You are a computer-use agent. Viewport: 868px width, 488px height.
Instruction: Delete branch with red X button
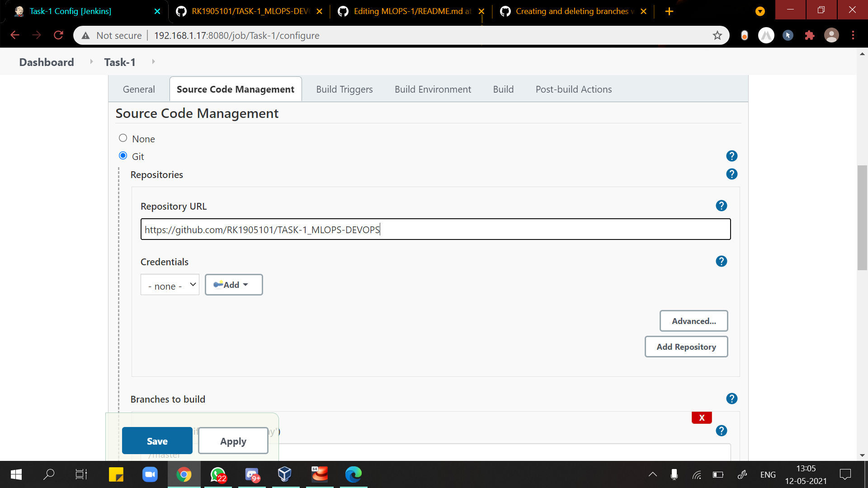pyautogui.click(x=702, y=418)
